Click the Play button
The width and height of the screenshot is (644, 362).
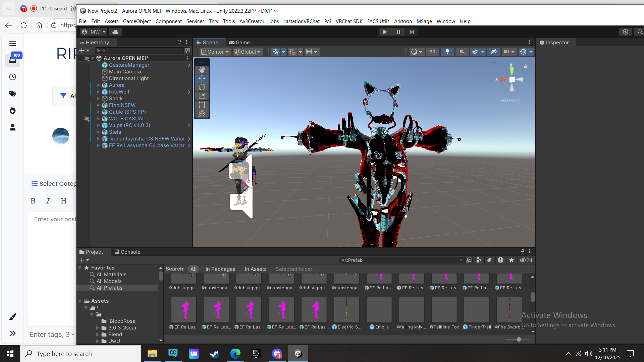pos(385,32)
